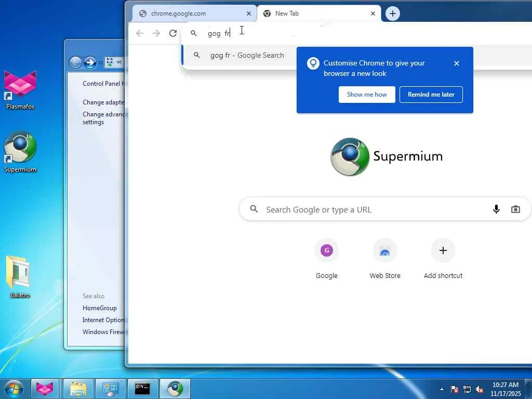Image resolution: width=532 pixels, height=399 pixels.
Task: Click Plasmafox taskbar icon
Action: click(45, 389)
